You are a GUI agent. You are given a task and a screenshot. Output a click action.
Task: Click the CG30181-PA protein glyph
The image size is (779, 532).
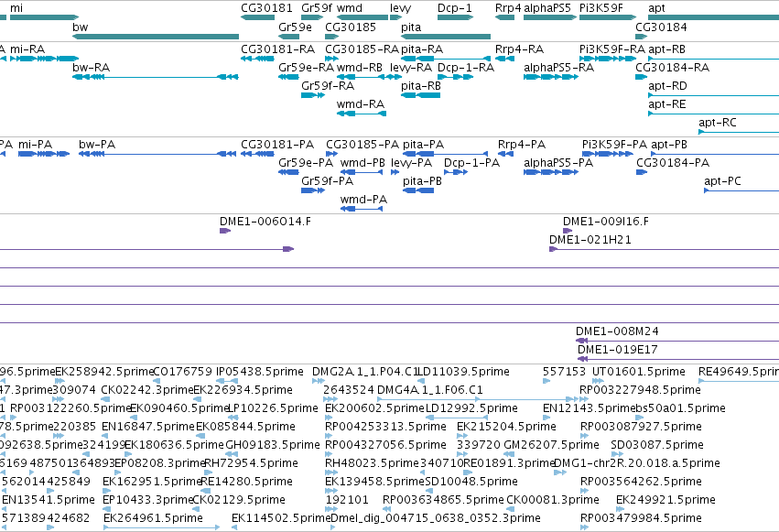257,154
